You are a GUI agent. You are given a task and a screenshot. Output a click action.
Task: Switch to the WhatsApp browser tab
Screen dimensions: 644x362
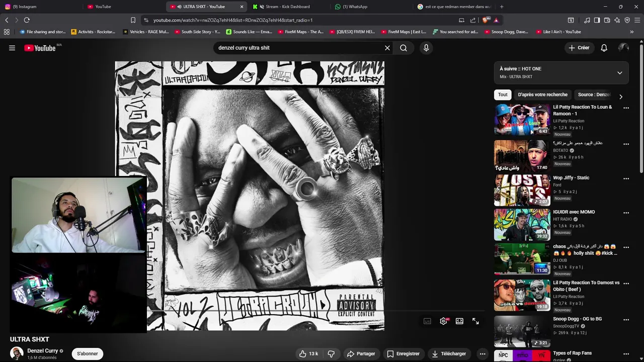[371, 7]
